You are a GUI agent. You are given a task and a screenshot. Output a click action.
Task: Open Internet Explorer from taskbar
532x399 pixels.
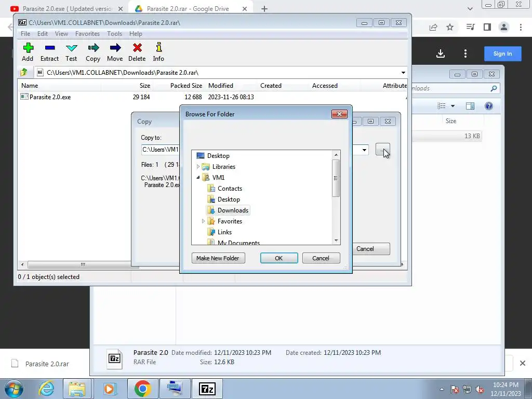point(46,389)
